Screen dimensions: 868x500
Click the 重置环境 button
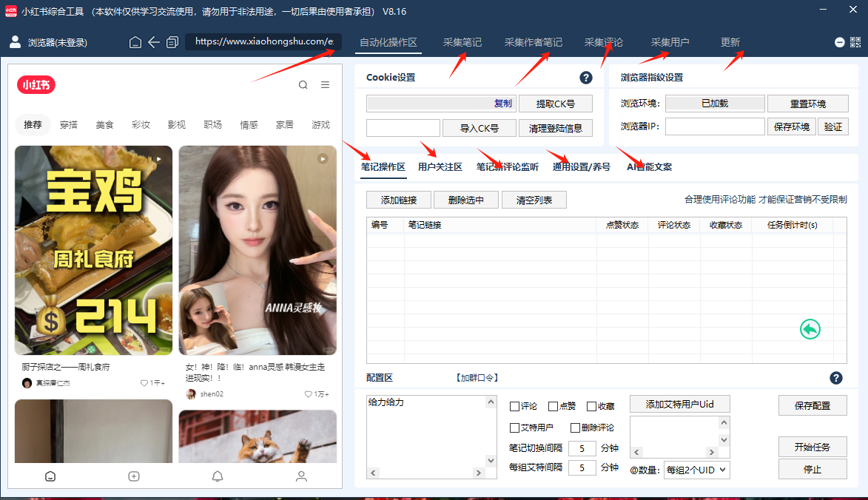(807, 104)
